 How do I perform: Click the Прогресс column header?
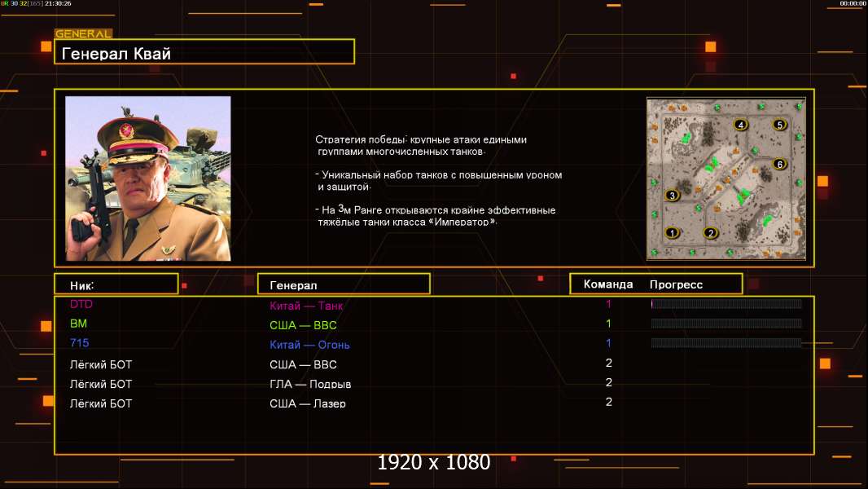point(676,284)
